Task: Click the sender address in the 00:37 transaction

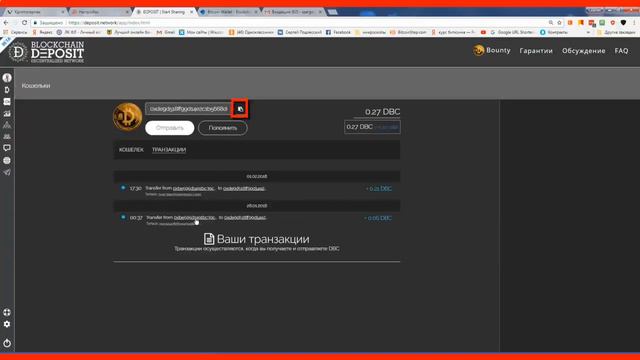Action: (x=195, y=218)
